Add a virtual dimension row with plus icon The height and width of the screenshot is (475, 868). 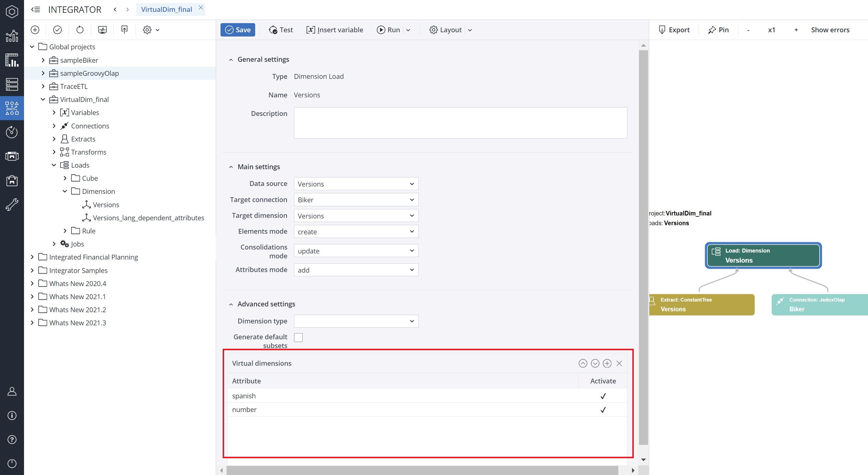click(607, 363)
